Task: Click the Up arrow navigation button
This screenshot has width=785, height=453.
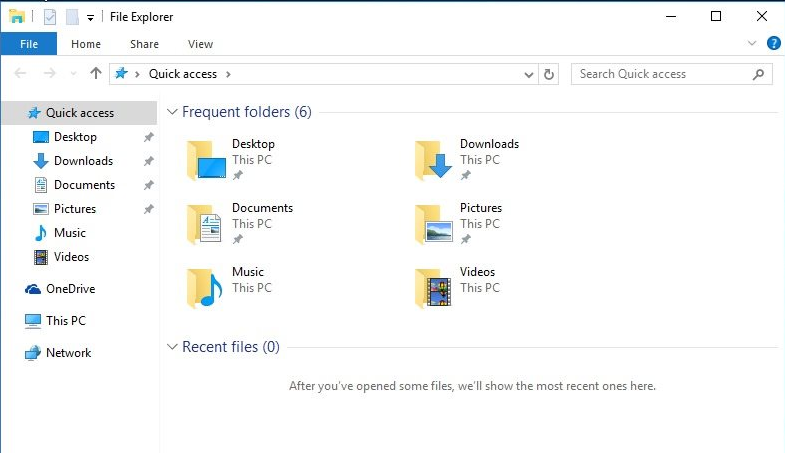Action: 96,74
